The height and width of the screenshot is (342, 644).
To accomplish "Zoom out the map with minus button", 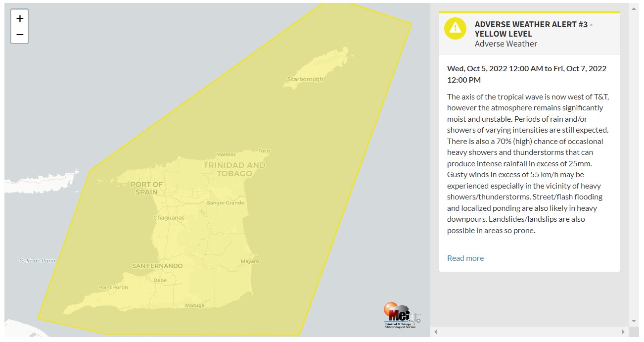I will [x=20, y=35].
